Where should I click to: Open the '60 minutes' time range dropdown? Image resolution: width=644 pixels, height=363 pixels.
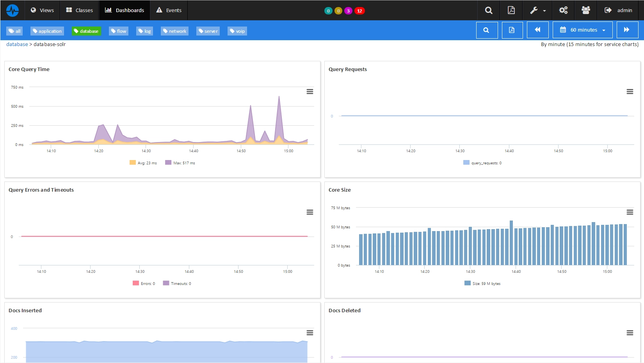click(x=583, y=30)
